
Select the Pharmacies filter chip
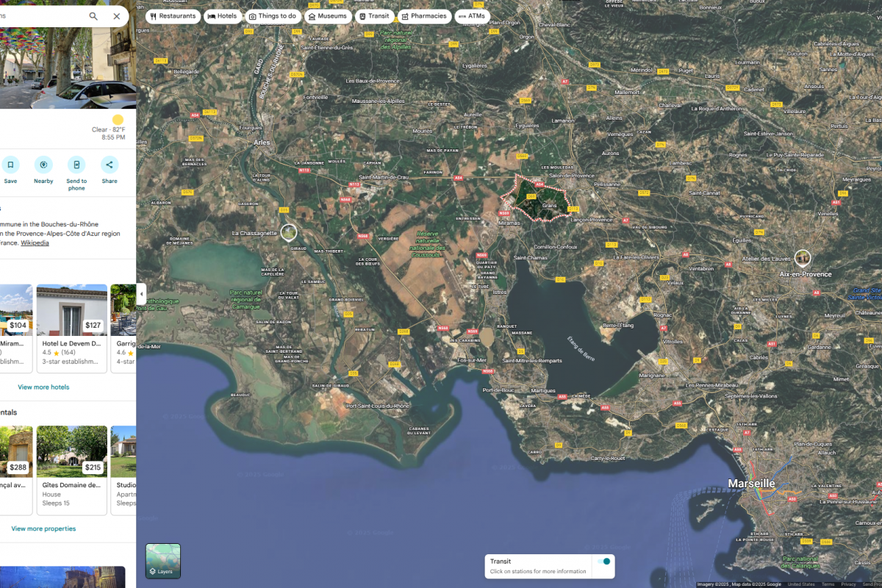point(423,16)
